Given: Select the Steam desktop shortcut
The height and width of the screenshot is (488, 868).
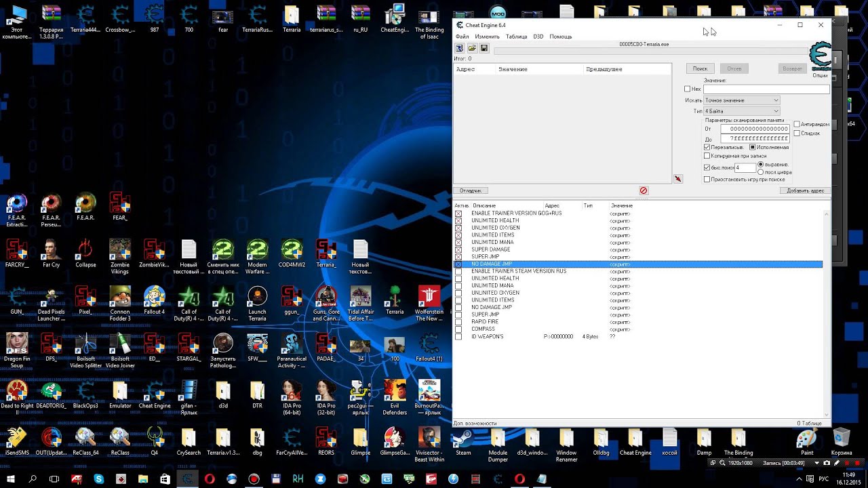Looking at the screenshot, I should click(463, 441).
